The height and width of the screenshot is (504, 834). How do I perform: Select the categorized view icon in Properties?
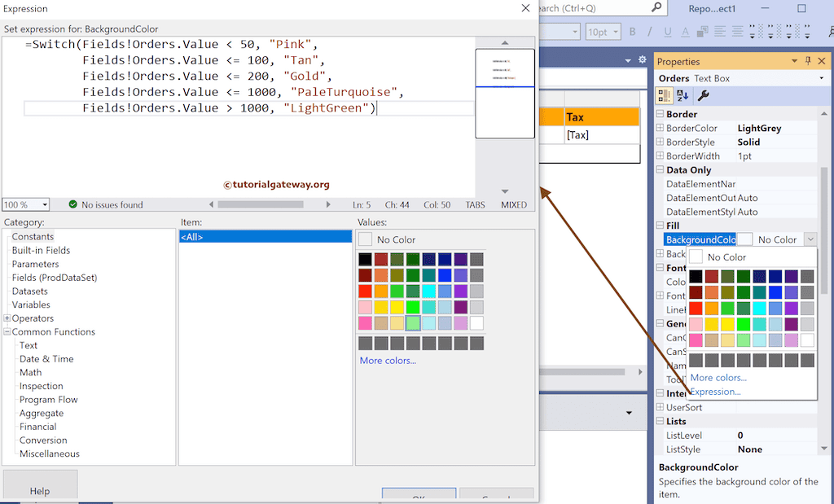click(665, 97)
